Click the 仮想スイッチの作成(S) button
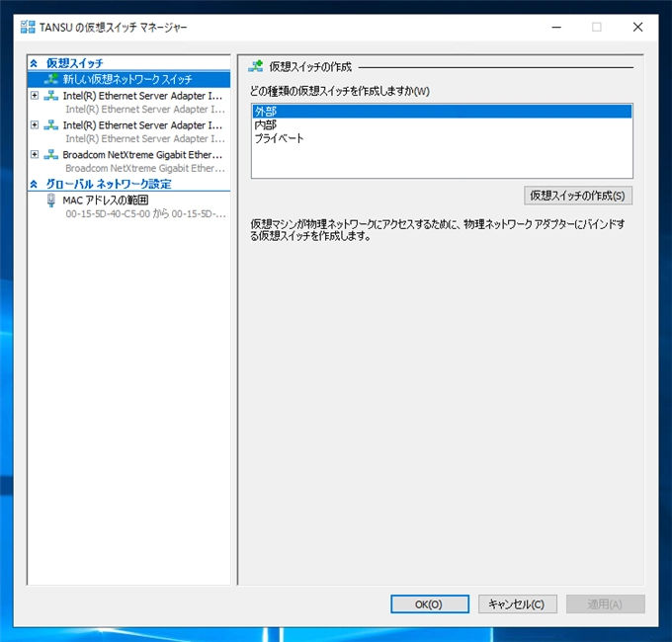 [x=578, y=196]
